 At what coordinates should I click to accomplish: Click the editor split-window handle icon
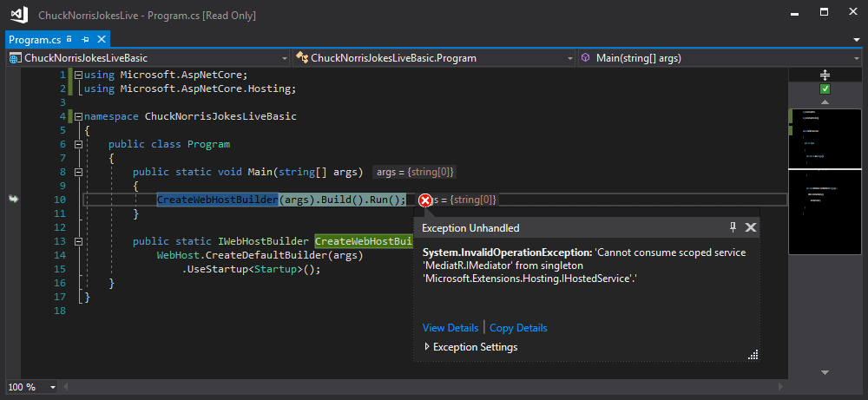[x=825, y=75]
